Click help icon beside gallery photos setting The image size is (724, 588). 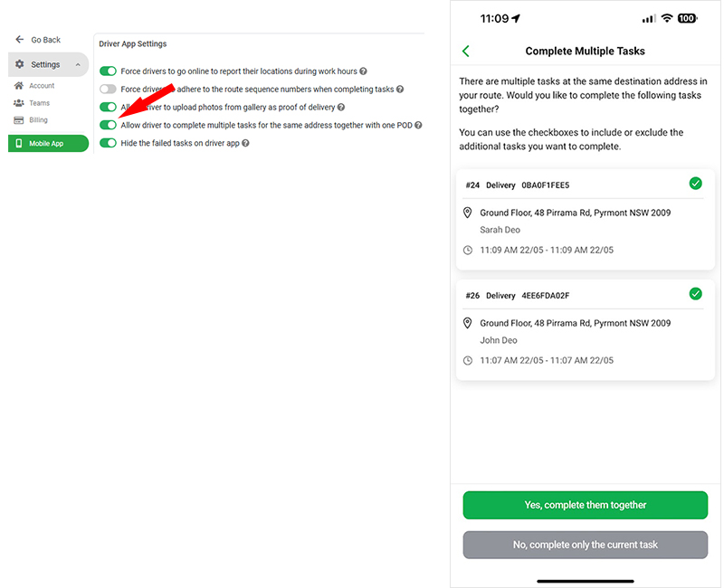pyautogui.click(x=341, y=107)
